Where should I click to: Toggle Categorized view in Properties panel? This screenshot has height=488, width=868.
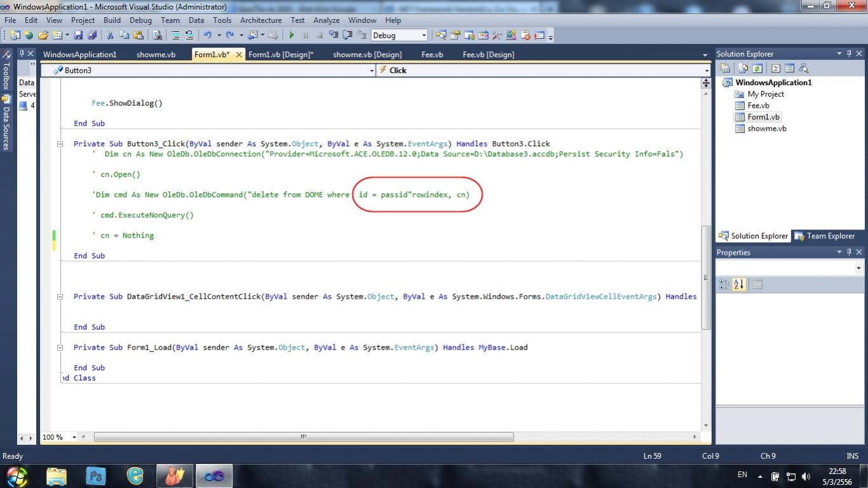(x=724, y=285)
